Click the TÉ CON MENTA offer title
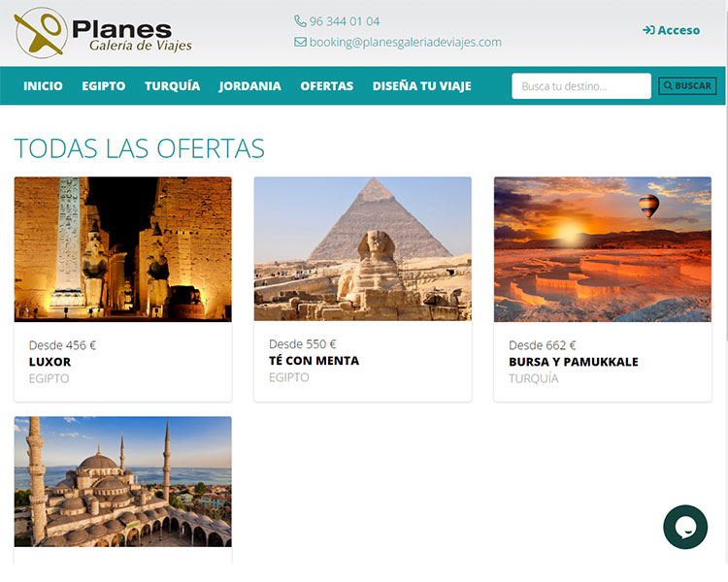This screenshot has height=582, width=728. (314, 361)
